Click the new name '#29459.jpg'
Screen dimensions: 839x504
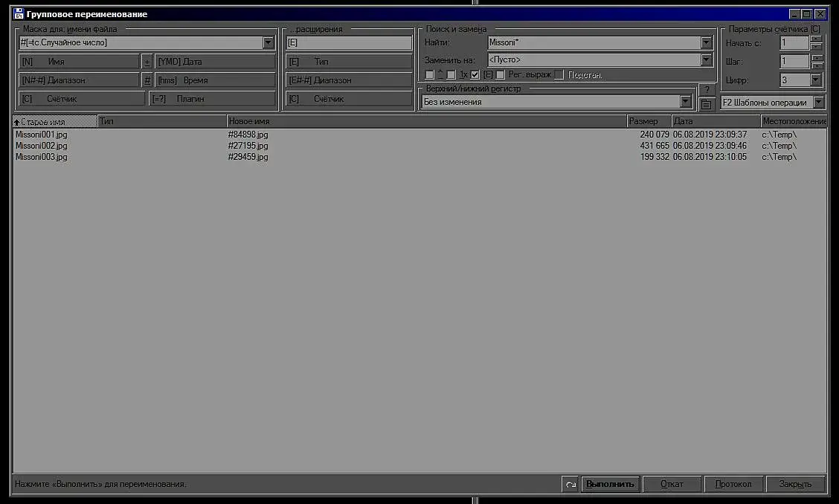pyautogui.click(x=248, y=158)
